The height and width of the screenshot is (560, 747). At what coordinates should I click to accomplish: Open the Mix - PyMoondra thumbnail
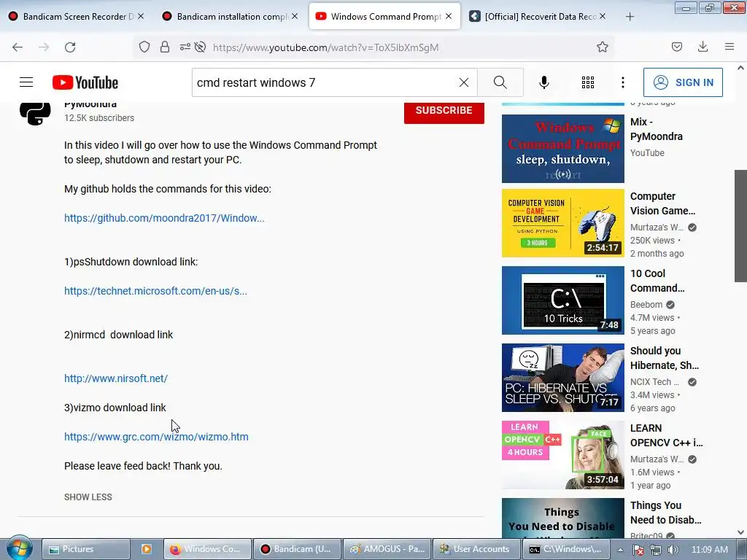click(562, 149)
